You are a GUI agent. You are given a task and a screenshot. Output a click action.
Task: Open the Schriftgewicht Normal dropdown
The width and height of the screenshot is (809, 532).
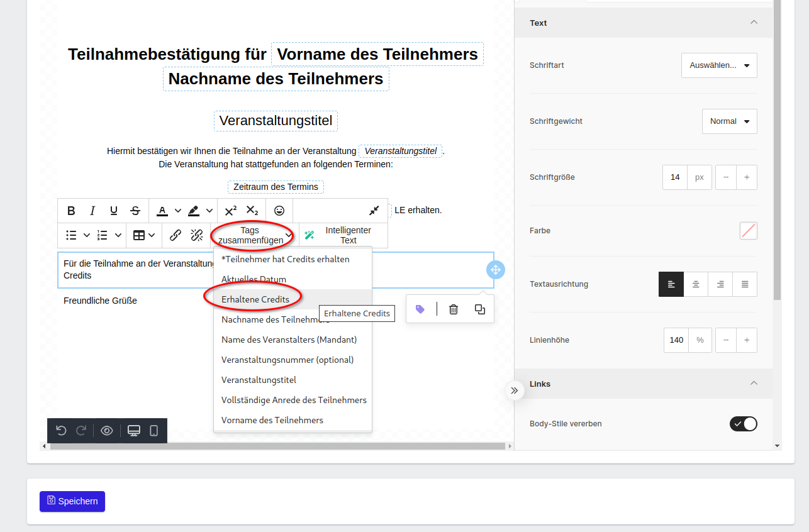(x=729, y=121)
